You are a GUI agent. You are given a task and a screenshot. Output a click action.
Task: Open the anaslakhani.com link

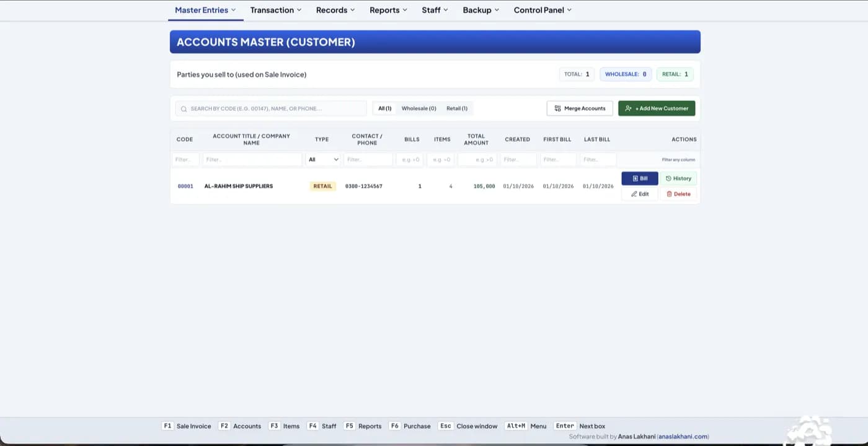click(x=683, y=437)
